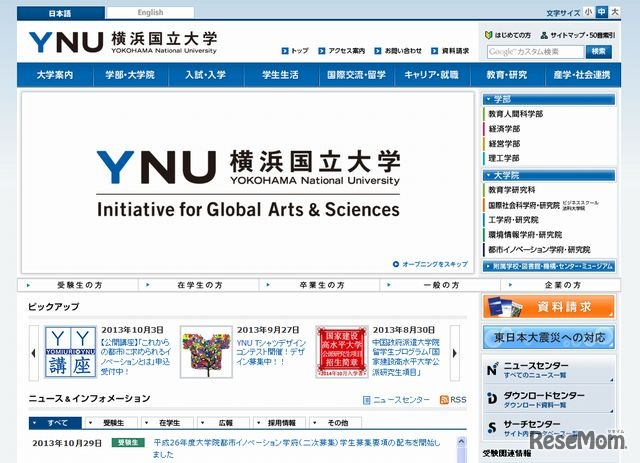The height and width of the screenshot is (463, 640).
Task: Collapse the 大学院 sidebar section
Action: (x=549, y=175)
